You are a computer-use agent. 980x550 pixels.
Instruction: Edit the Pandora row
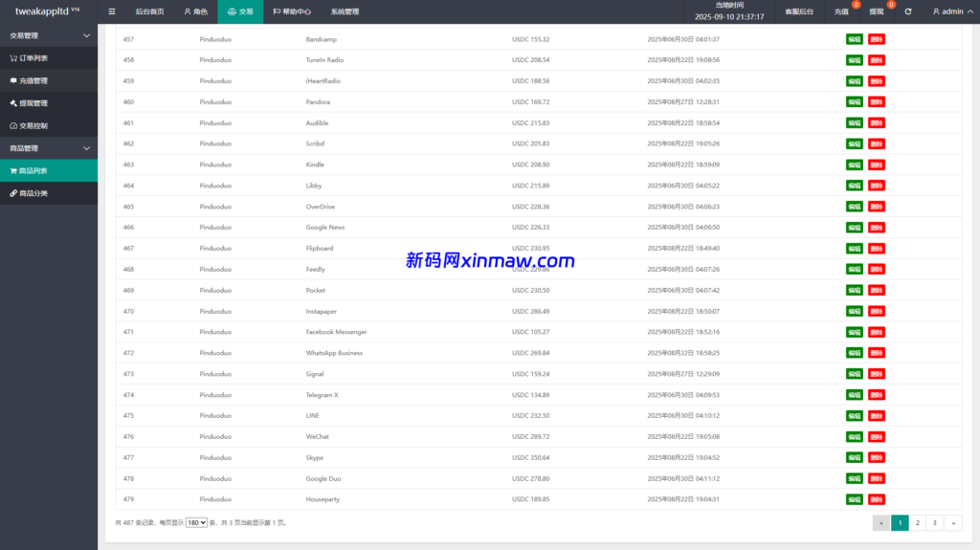(854, 102)
